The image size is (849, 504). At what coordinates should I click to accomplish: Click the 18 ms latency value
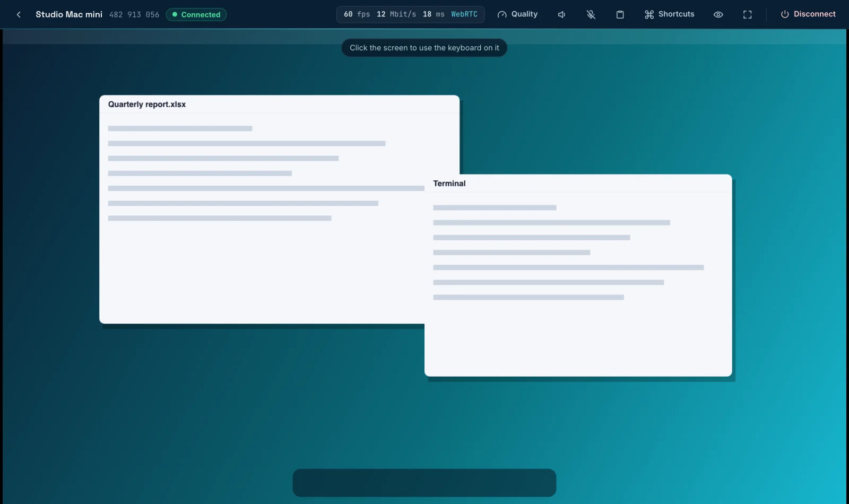(434, 14)
